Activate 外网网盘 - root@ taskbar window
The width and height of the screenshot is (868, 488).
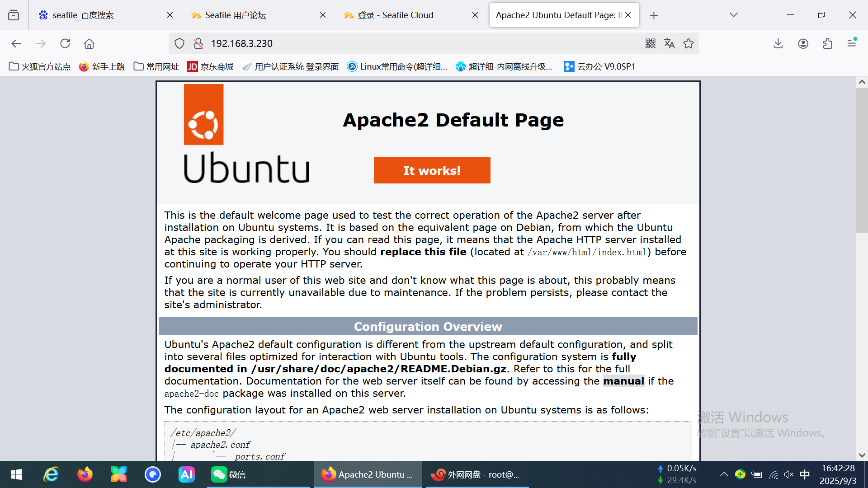pyautogui.click(x=477, y=474)
